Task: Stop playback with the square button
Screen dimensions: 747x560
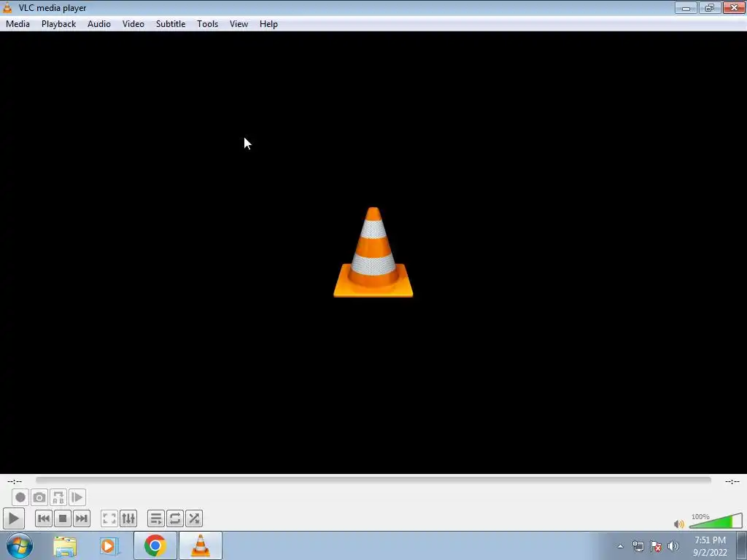Action: click(63, 518)
